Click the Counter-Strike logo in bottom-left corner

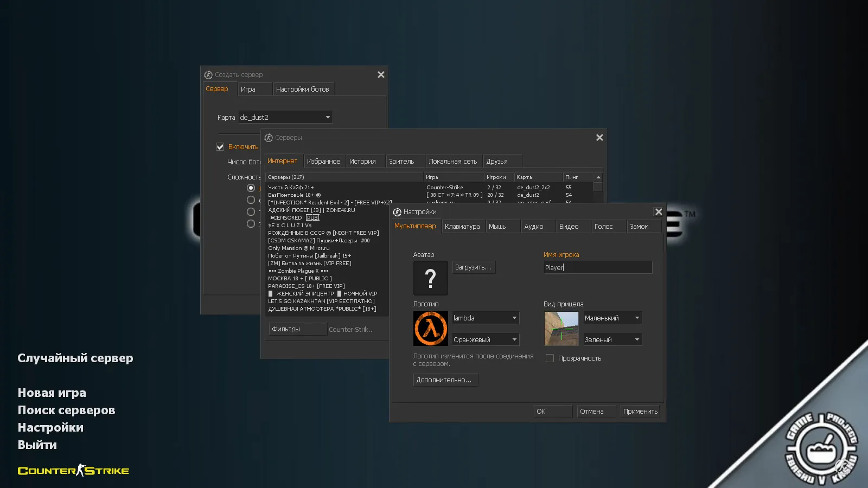[x=73, y=471]
